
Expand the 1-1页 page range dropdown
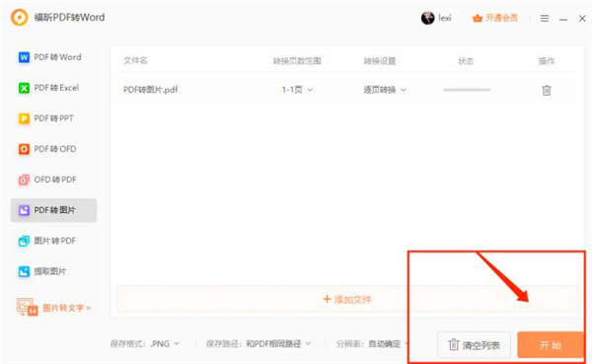coord(297,90)
